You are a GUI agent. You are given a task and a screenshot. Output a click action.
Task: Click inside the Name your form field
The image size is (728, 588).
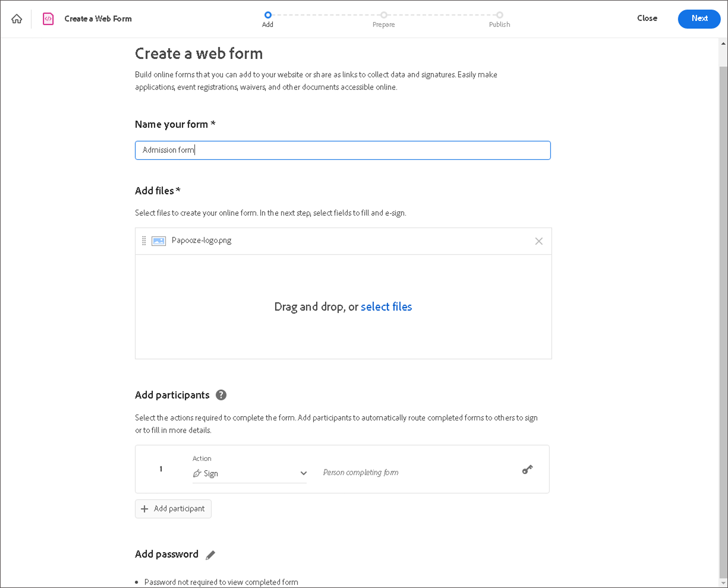pos(342,150)
